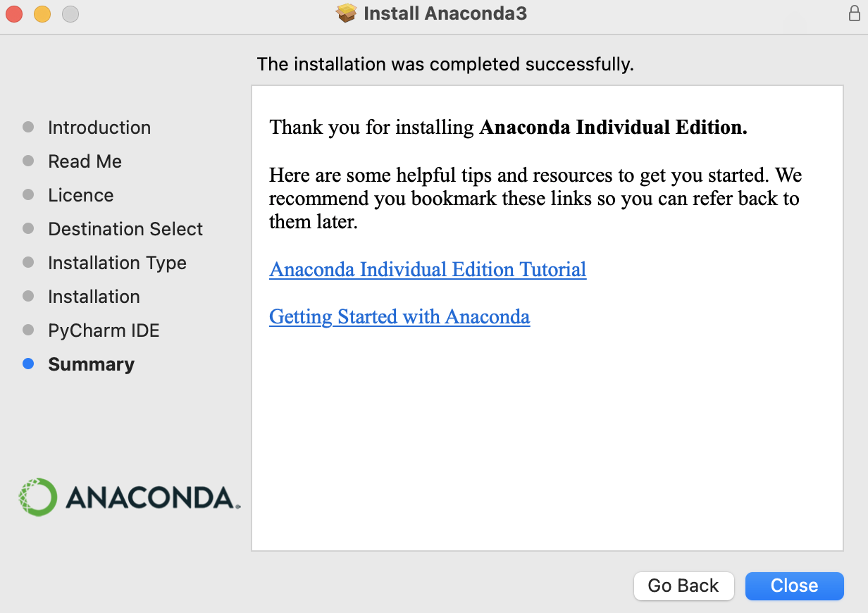868x613 pixels.
Task: Select the Introduction step in sidebar
Action: tap(99, 128)
